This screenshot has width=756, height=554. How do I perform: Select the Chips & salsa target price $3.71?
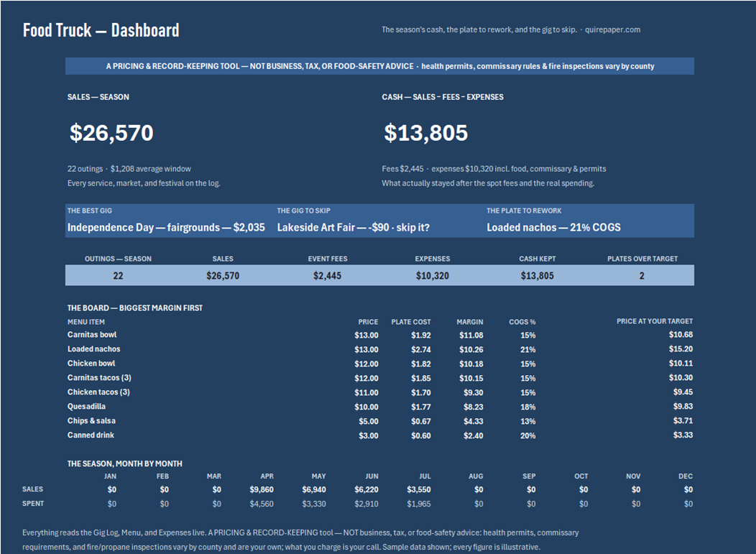pyautogui.click(x=683, y=420)
